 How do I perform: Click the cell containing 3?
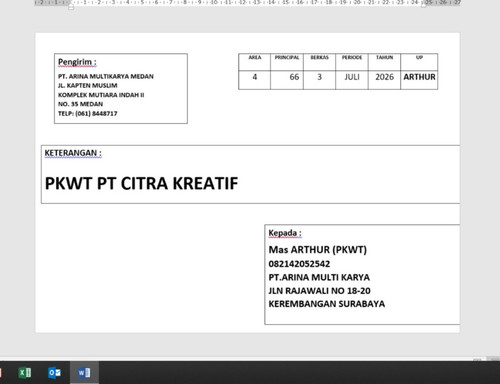319,80
